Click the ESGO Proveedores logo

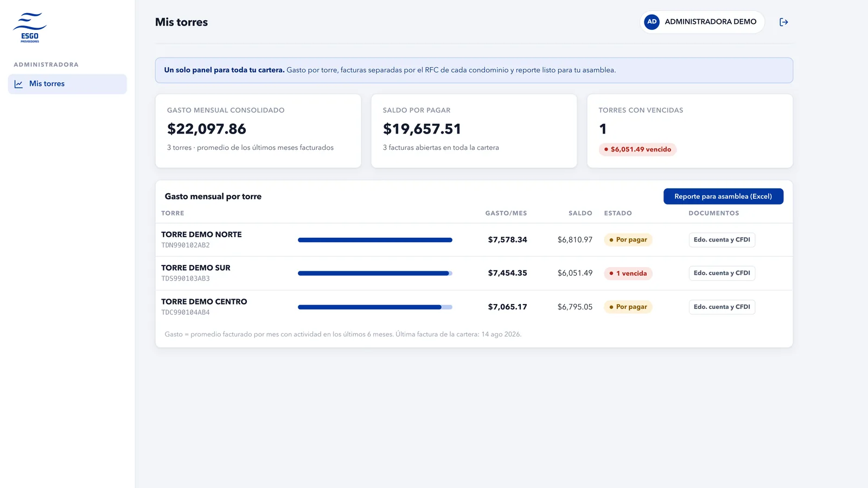pyautogui.click(x=30, y=28)
